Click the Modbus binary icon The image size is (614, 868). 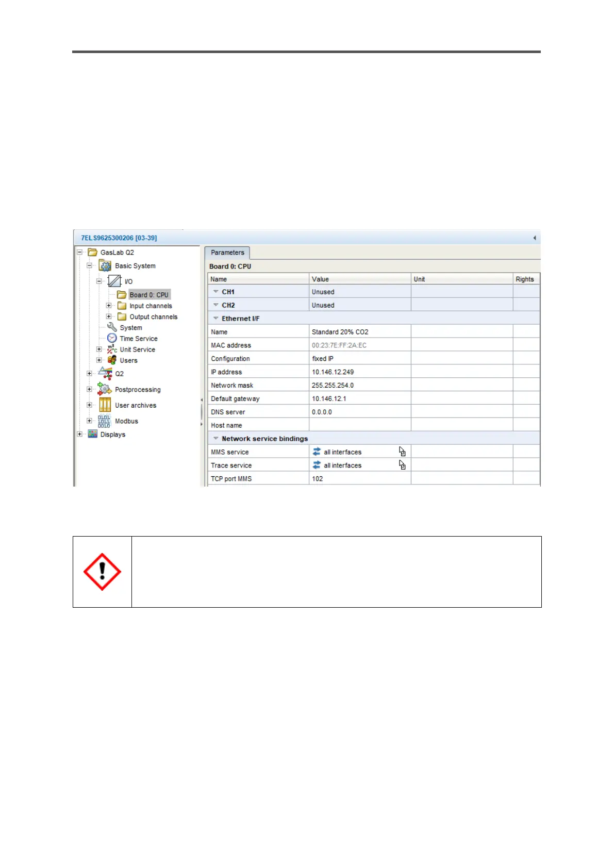[104, 421]
